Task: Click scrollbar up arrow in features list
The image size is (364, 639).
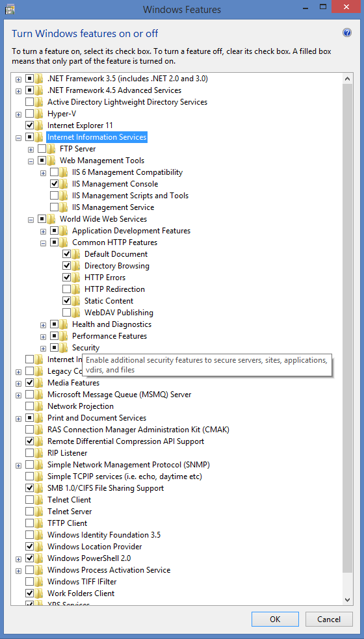Action: coord(347,78)
